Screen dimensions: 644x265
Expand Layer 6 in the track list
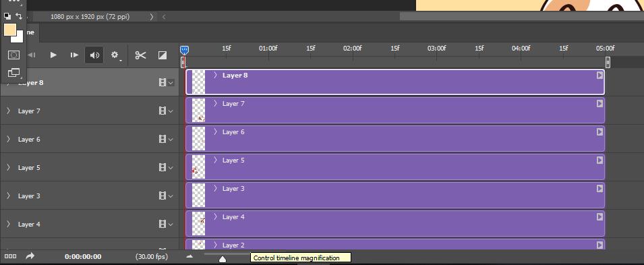click(8, 140)
